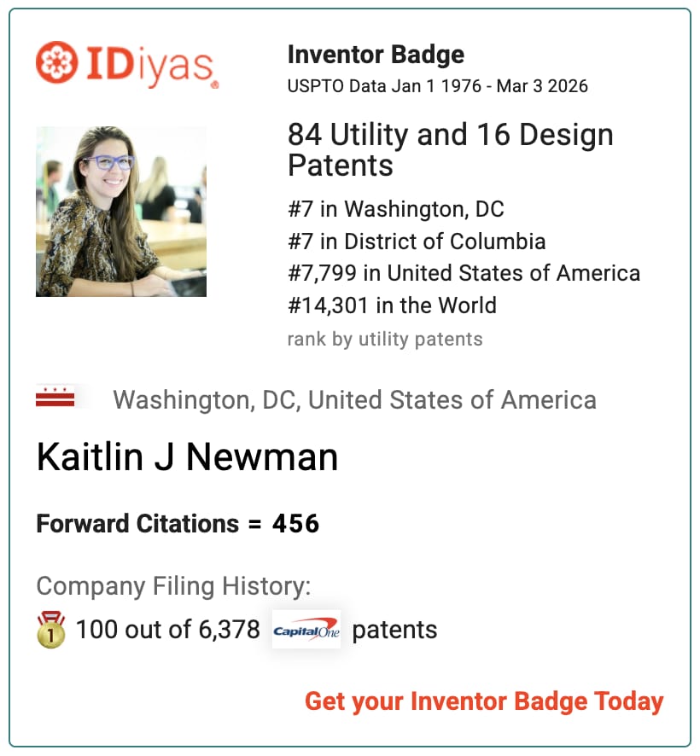Click the inventor profile photo
This screenshot has height=756, width=700.
[x=121, y=211]
